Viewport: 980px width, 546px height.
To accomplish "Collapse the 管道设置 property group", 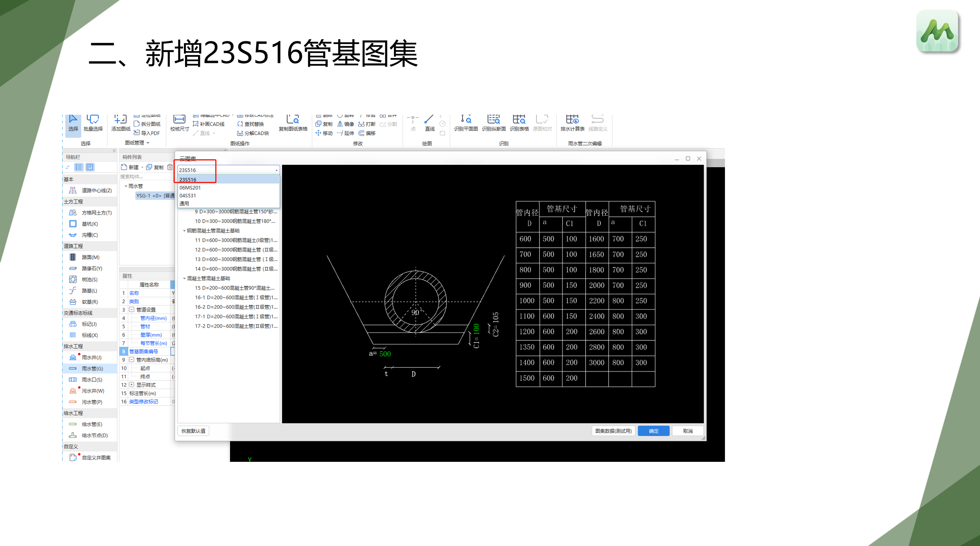I will 132,310.
